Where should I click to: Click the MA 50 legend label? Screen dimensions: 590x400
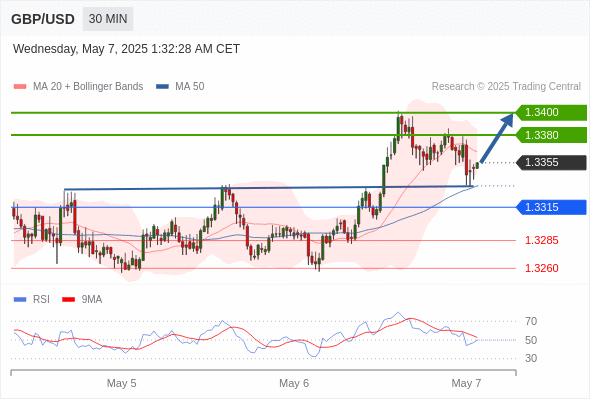click(190, 87)
